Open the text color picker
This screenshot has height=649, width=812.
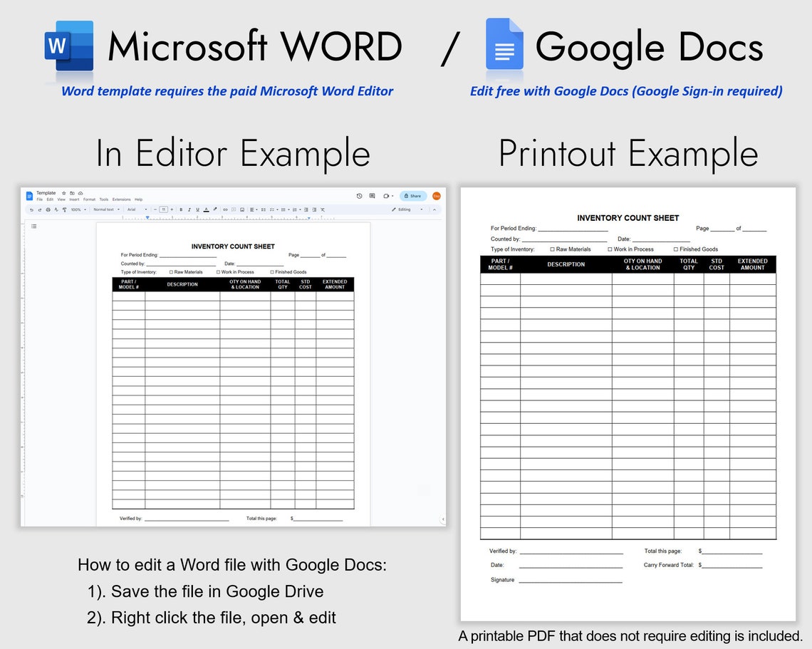click(206, 209)
